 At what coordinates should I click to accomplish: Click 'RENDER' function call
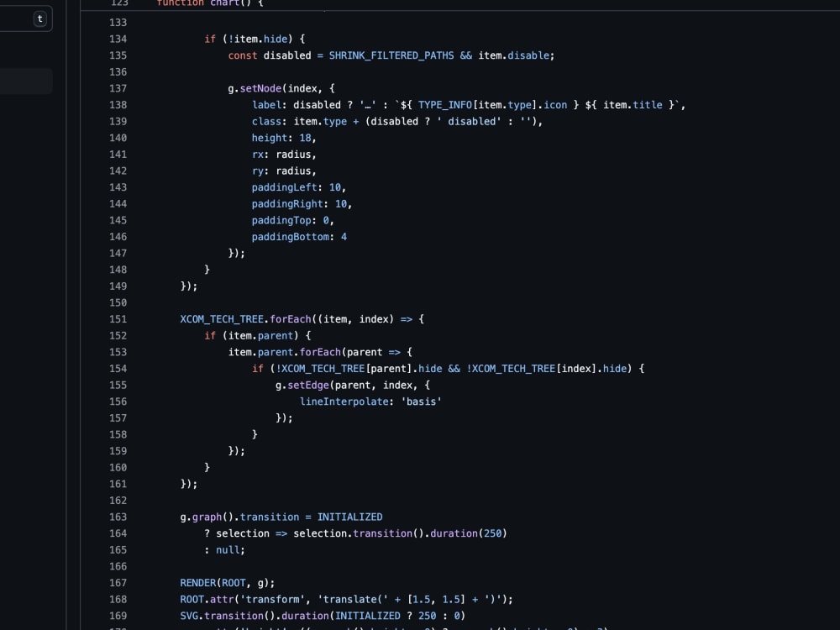pos(197,584)
